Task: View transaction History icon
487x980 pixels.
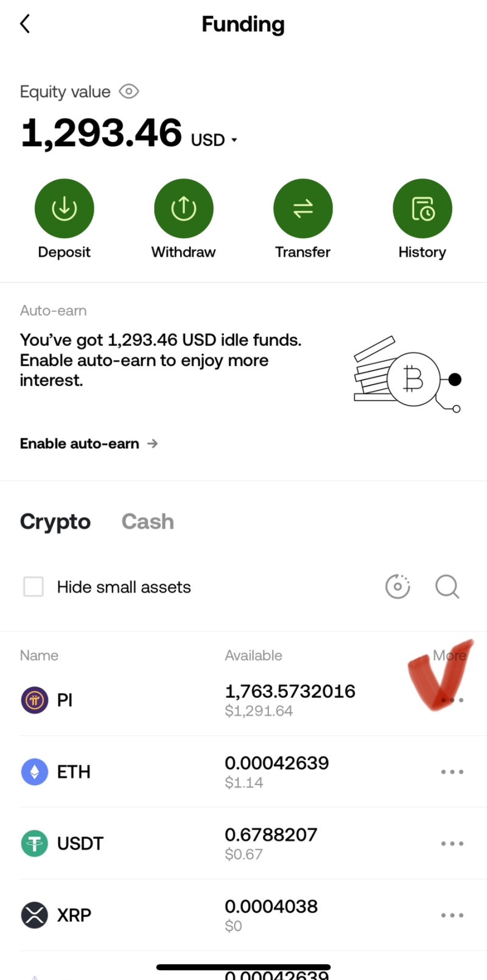Action: (x=422, y=209)
